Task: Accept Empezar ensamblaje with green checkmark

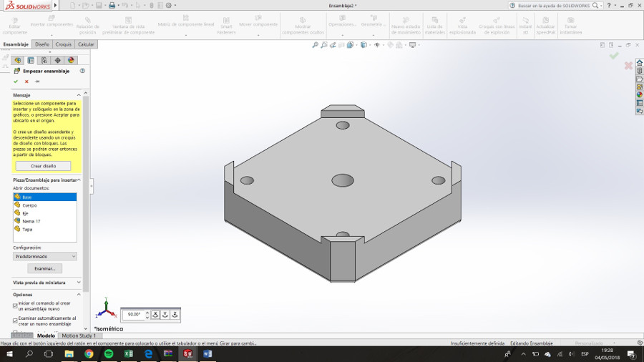Action: tap(16, 82)
